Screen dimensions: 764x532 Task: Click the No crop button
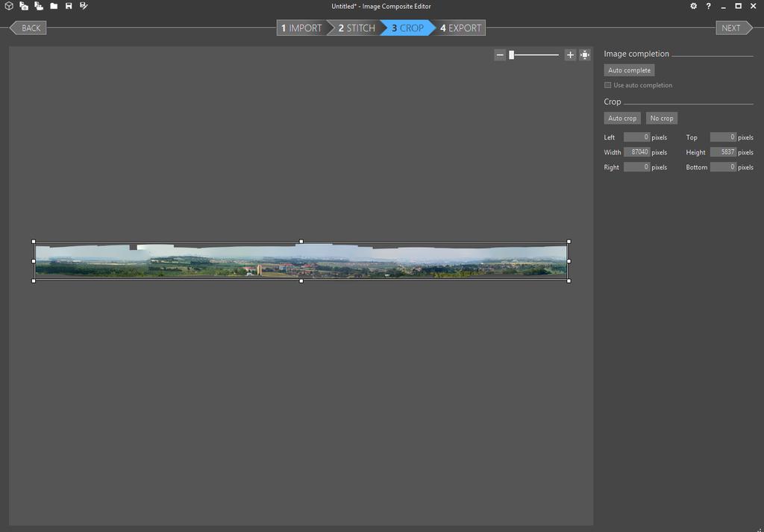[x=662, y=119]
